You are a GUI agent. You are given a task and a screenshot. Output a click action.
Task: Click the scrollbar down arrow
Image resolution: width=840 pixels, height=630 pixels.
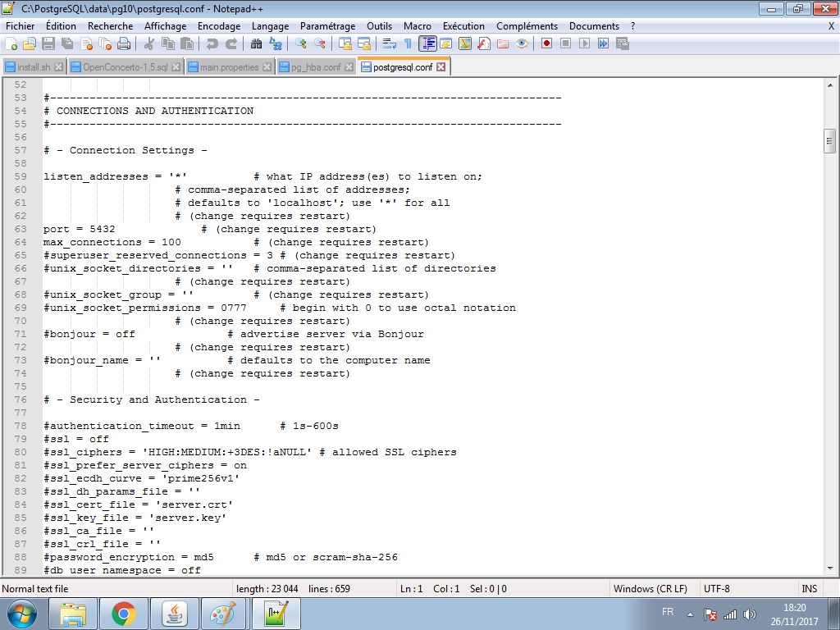tap(830, 568)
